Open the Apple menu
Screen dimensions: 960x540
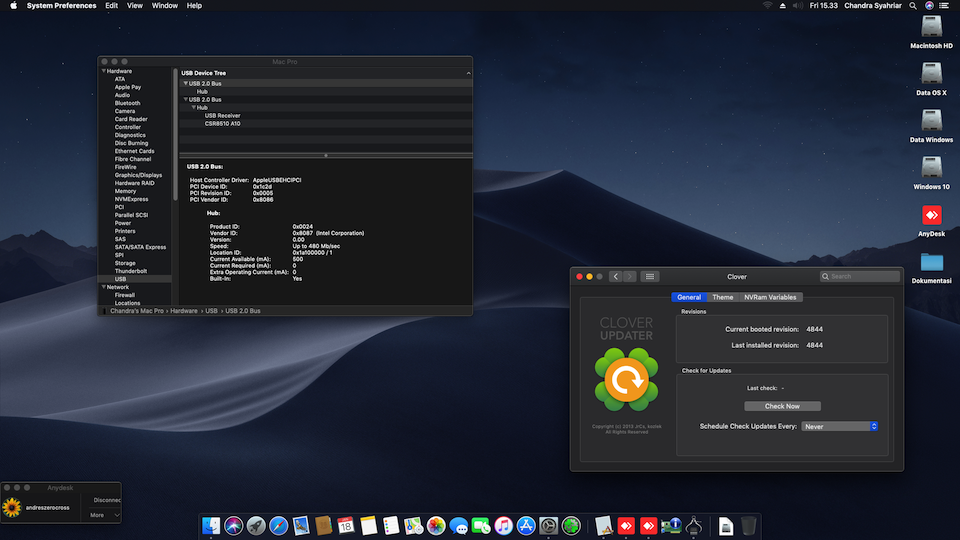click(x=13, y=6)
